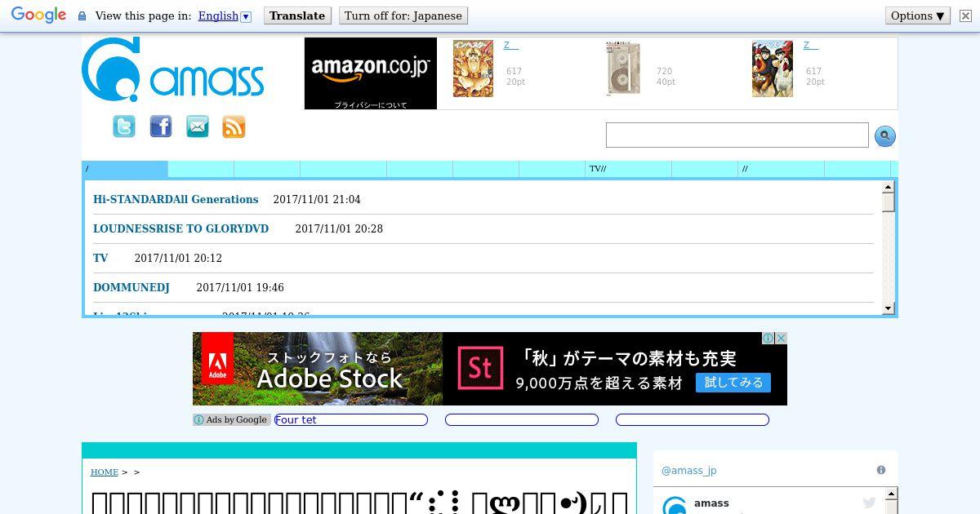Select the // nav tab

[x=781, y=169]
